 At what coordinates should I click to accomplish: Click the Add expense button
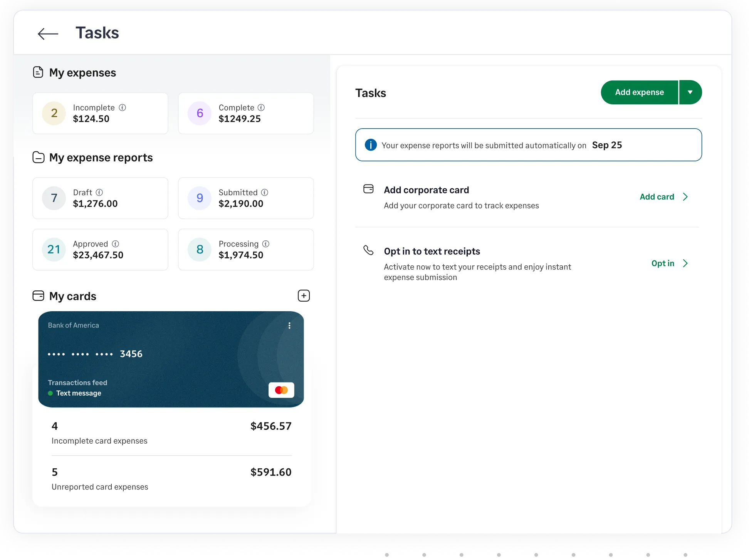(x=640, y=92)
